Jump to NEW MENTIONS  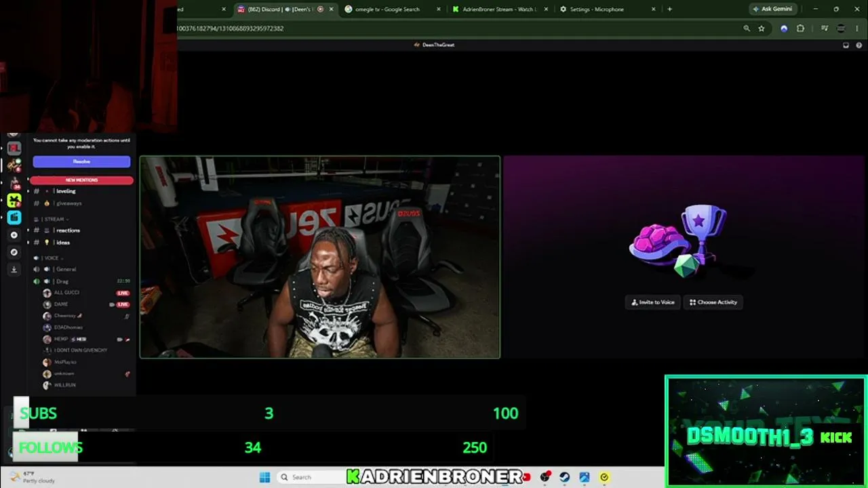(81, 180)
